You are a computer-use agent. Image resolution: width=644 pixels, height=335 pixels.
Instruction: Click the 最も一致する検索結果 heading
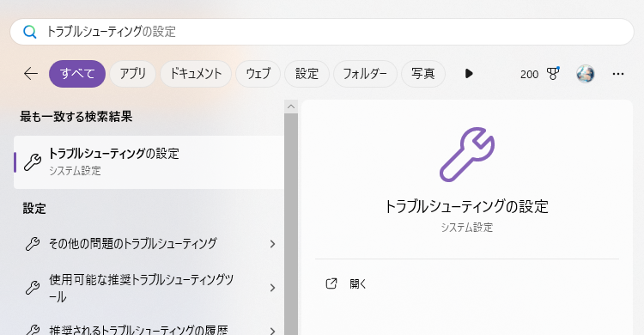[76, 117]
